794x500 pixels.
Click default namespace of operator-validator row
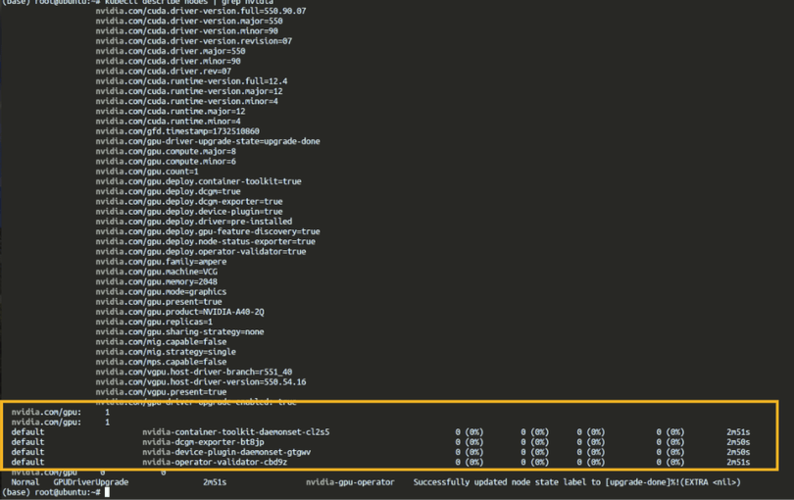pyautogui.click(x=28, y=462)
